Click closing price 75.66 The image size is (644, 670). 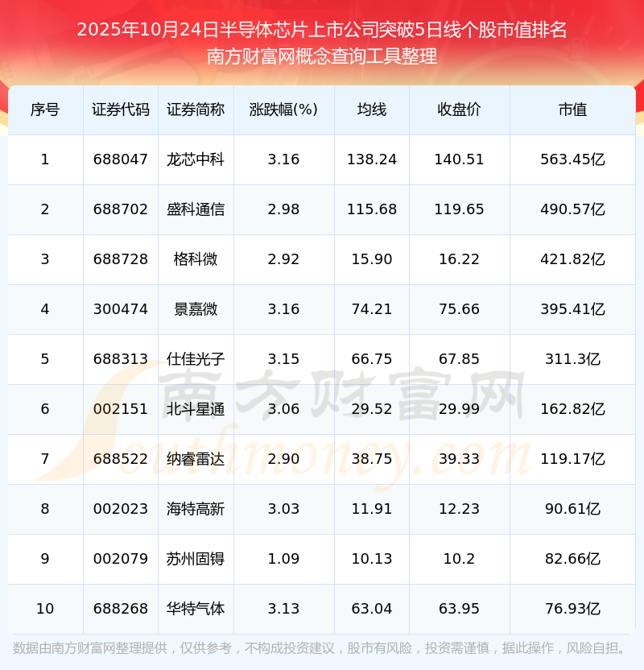point(459,309)
